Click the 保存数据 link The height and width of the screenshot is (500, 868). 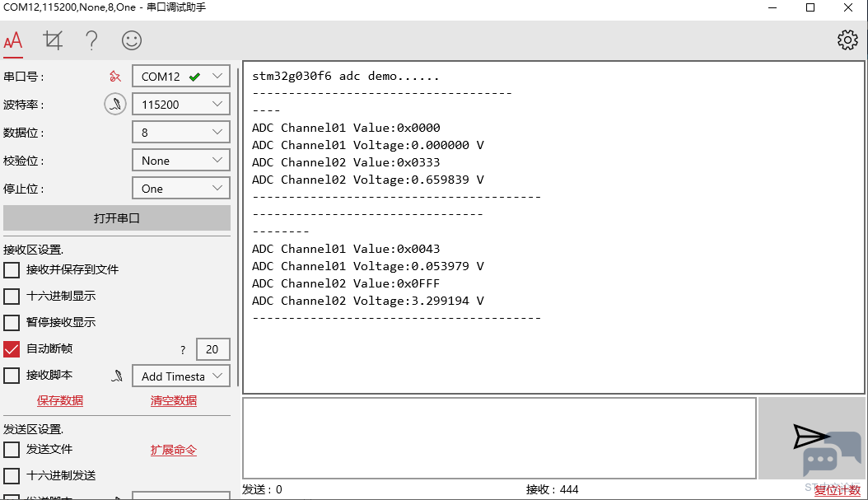(60, 400)
